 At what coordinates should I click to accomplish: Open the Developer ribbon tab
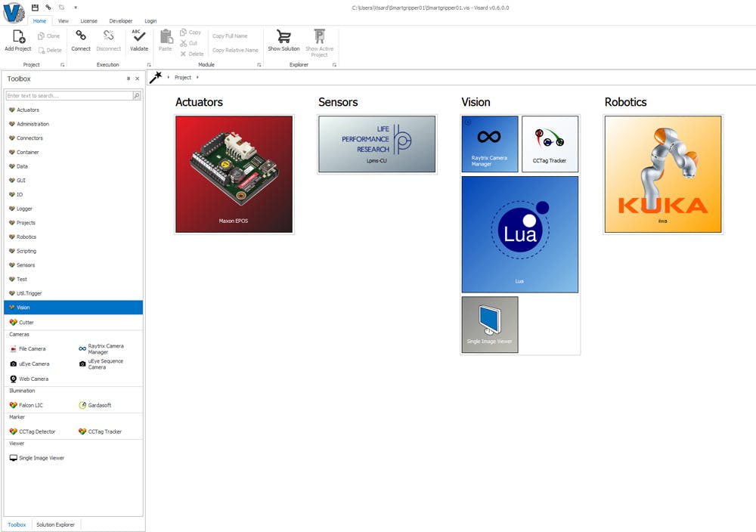tap(120, 20)
